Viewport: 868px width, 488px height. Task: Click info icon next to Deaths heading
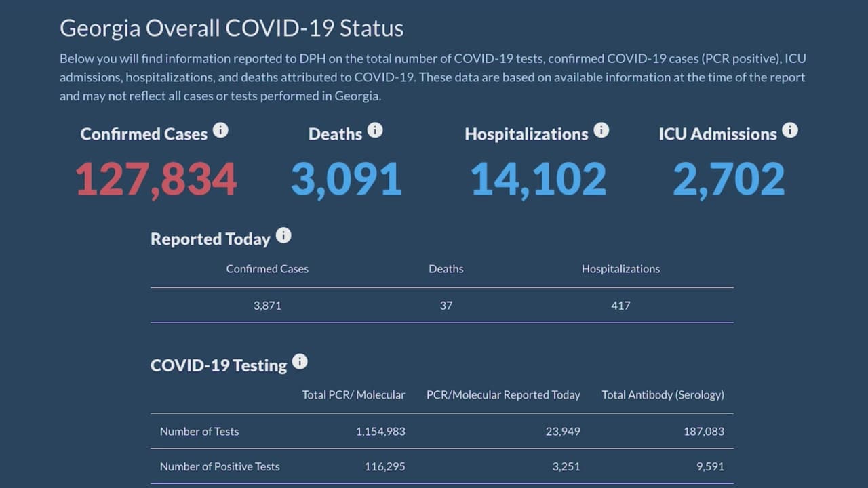(374, 130)
